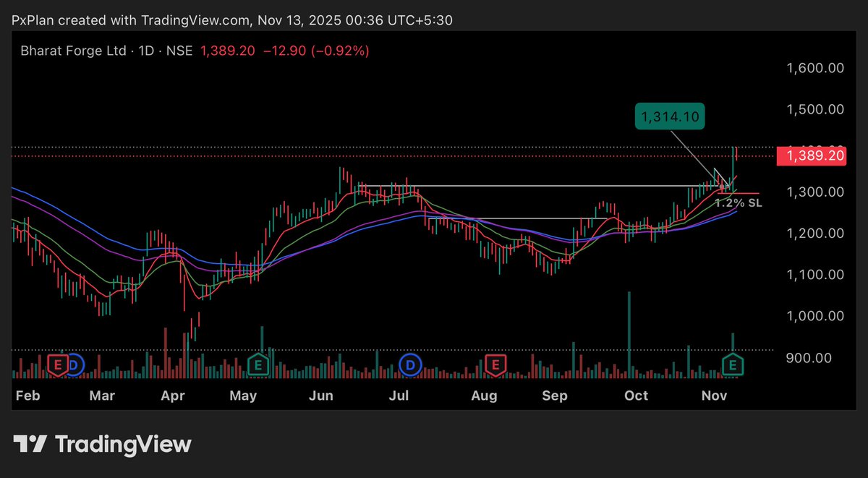This screenshot has width=868, height=478.
Task: Click the Sep label on time axis
Action: coord(555,396)
